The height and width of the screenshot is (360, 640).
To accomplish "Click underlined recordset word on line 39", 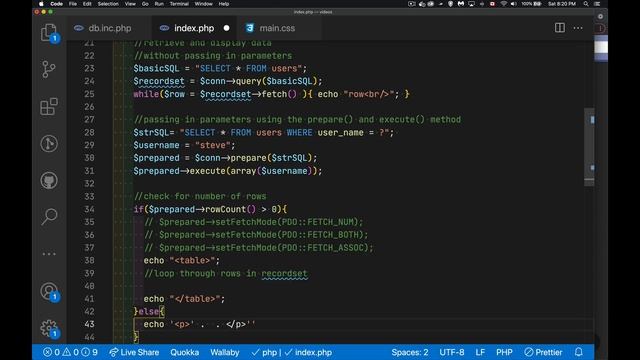I will (x=284, y=273).
